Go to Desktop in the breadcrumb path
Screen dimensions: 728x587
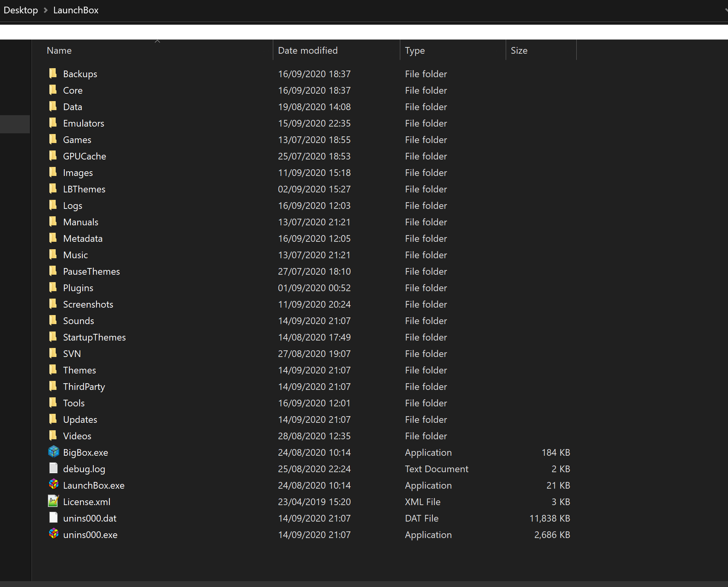tap(21, 10)
